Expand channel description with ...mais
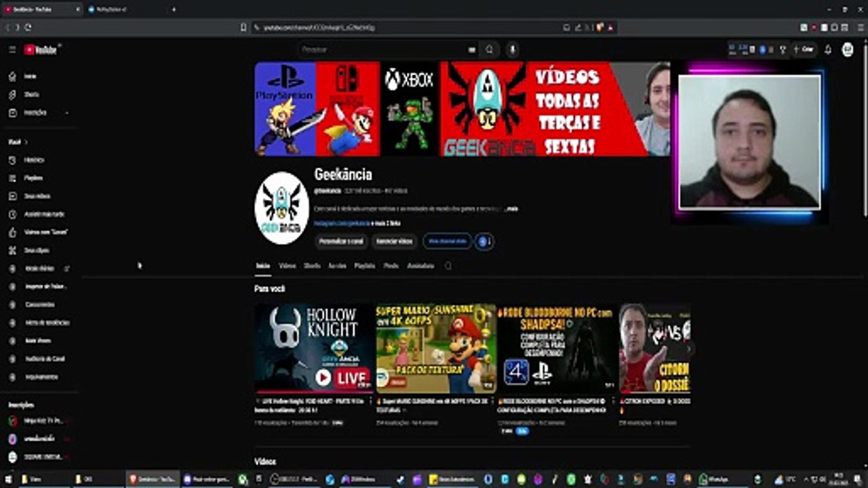This screenshot has height=488, width=868. click(512, 209)
